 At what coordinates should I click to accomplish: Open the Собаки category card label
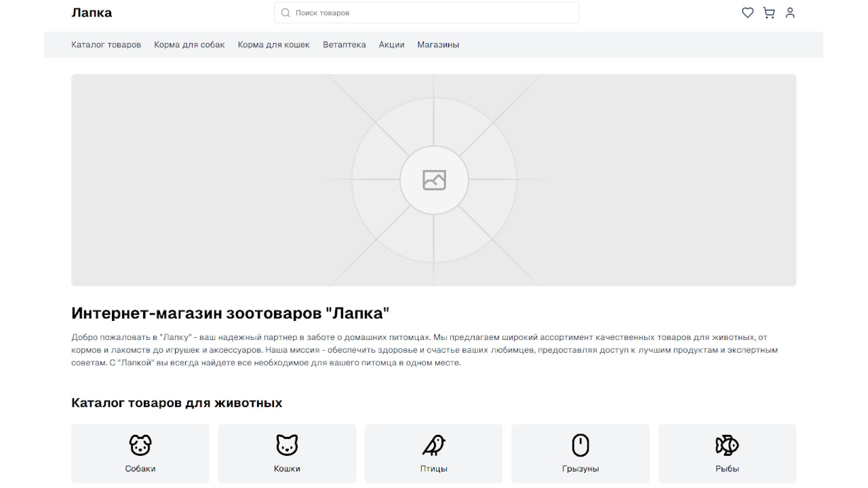point(140,469)
